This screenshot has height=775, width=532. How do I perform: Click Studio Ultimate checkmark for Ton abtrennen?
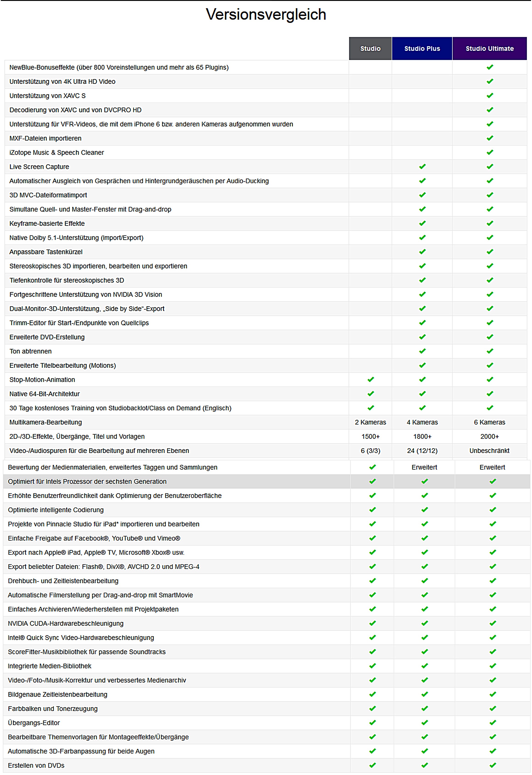pyautogui.click(x=490, y=351)
